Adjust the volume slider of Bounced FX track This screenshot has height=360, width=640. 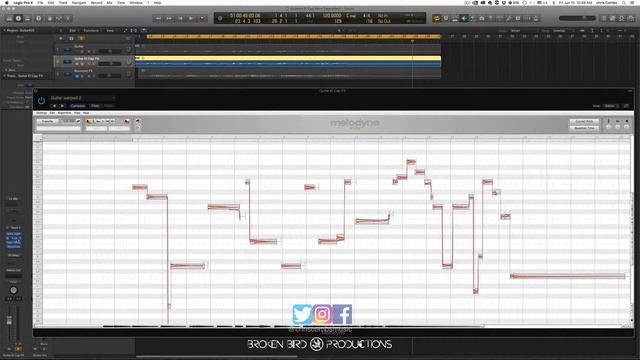109,76
